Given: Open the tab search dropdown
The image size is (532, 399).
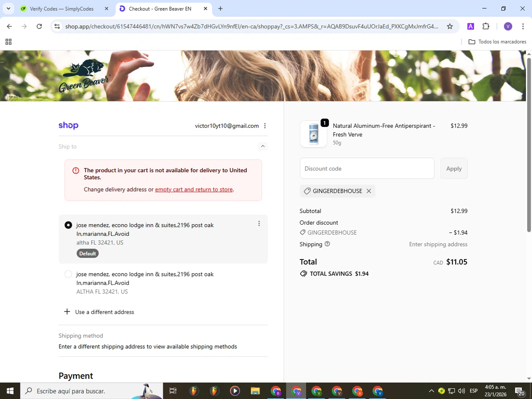Looking at the screenshot, I should 8,9.
